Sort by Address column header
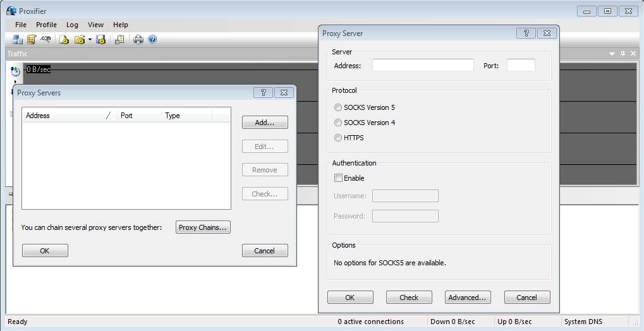This screenshot has width=644, height=331. pos(70,116)
